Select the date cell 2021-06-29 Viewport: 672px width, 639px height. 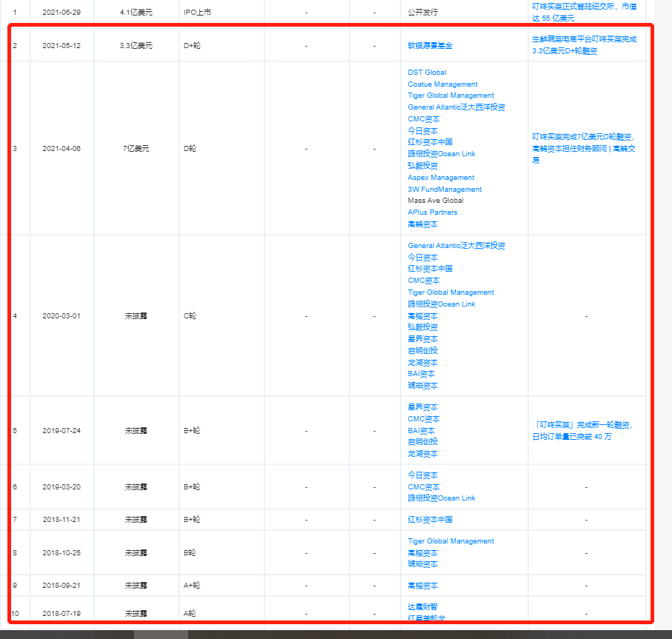click(x=61, y=13)
